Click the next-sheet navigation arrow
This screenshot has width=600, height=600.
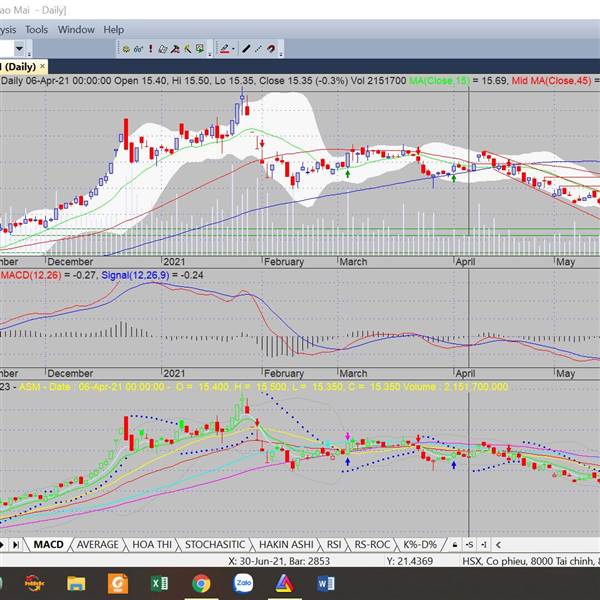(2, 545)
